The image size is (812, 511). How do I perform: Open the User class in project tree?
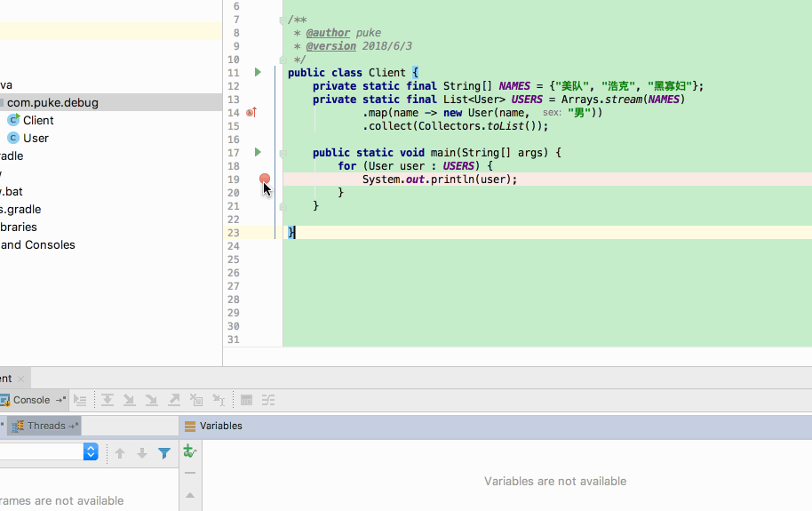pyautogui.click(x=36, y=139)
